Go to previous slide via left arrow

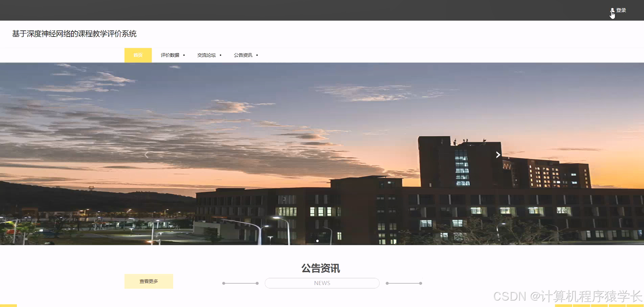[146, 155]
